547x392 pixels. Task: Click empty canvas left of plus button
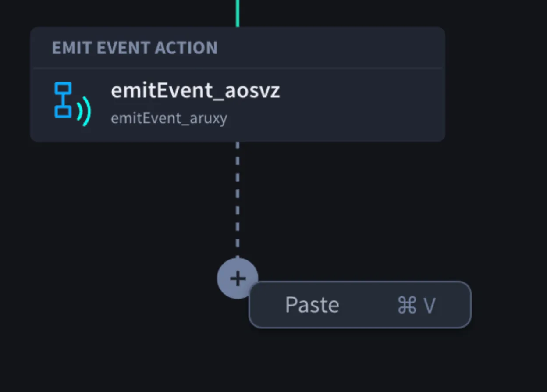110,278
